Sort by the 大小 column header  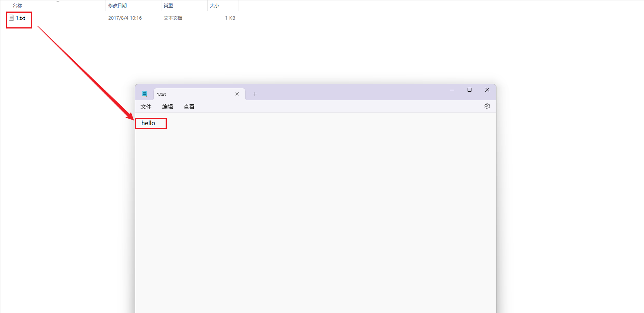tap(215, 6)
